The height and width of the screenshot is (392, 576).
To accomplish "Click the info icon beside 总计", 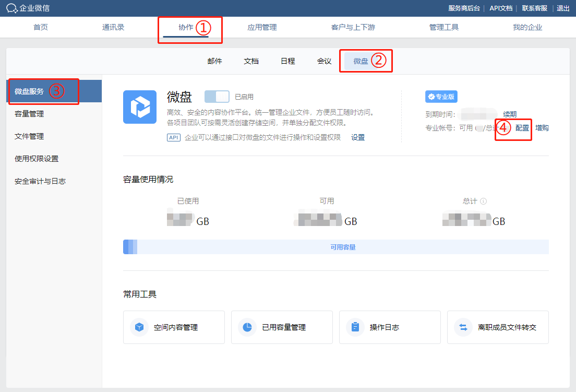I will point(484,201).
